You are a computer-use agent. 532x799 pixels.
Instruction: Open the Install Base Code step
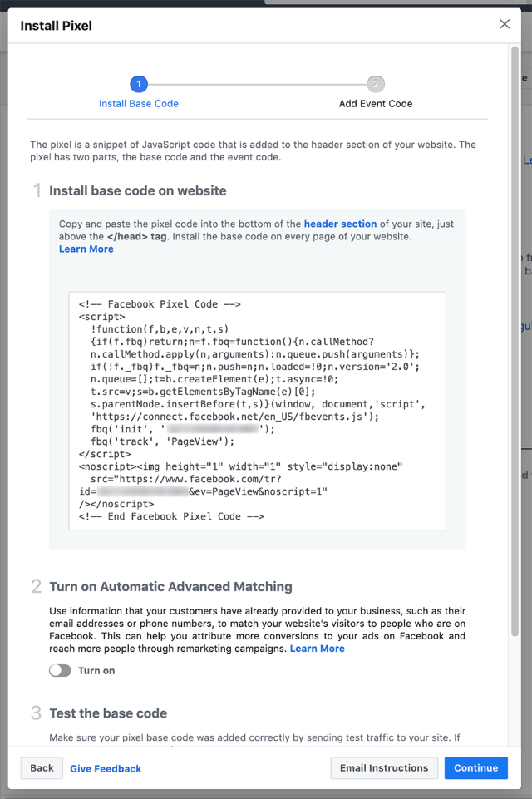click(139, 103)
